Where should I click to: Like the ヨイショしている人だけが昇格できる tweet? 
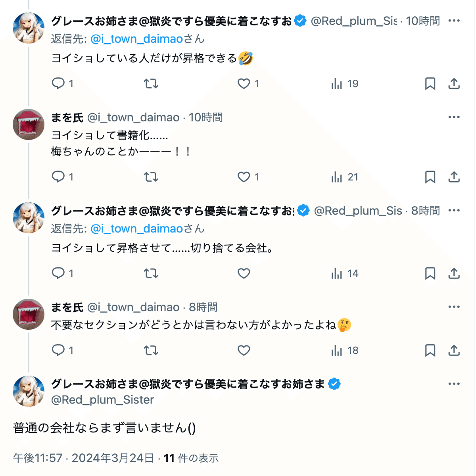pos(244,84)
